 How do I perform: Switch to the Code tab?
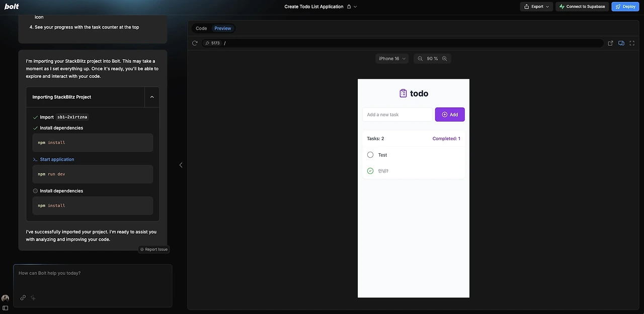(x=201, y=28)
